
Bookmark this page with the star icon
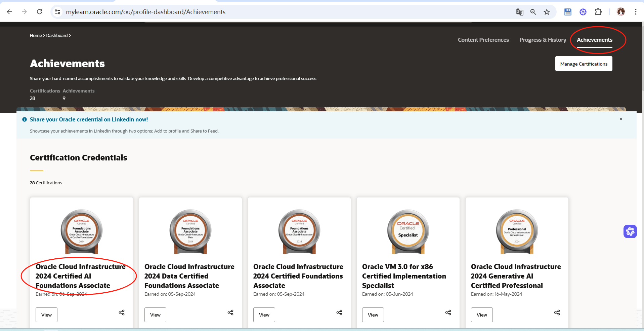coord(547,12)
